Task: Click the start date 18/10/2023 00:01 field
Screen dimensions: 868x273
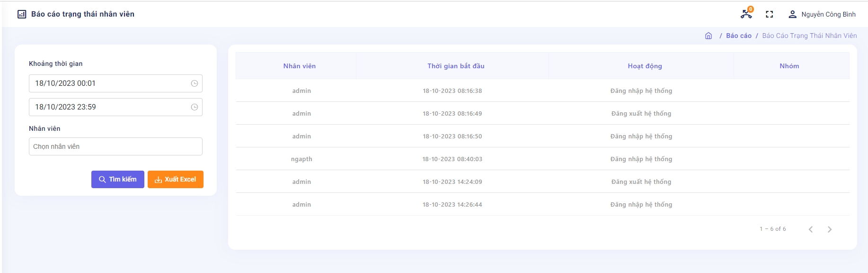Action: coord(109,83)
